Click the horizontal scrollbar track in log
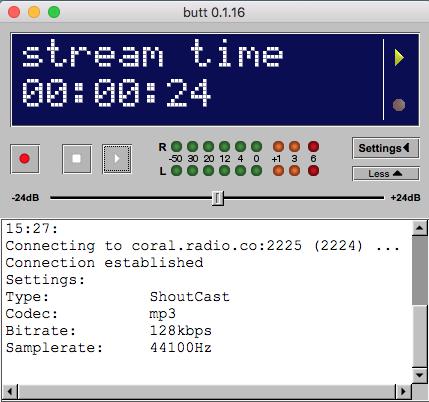The height and width of the screenshot is (402, 429). [x=207, y=391]
